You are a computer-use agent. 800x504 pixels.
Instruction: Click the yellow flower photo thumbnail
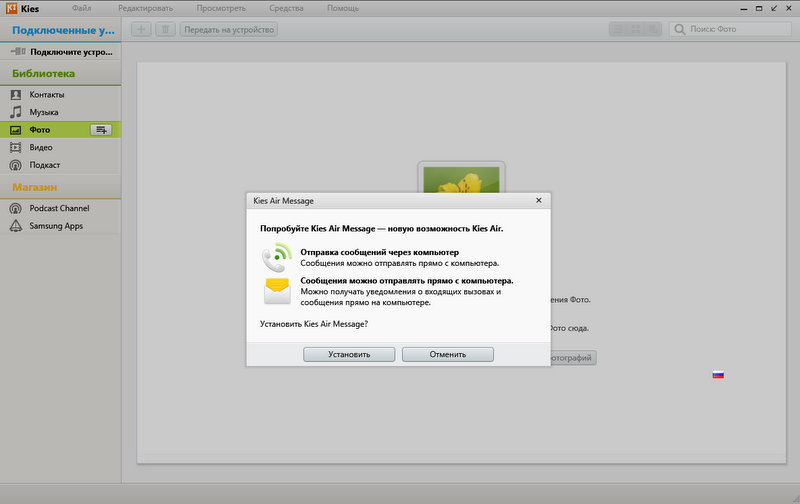pos(461,179)
